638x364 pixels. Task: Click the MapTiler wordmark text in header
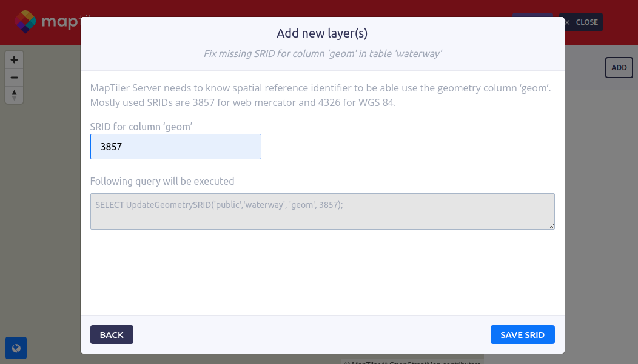pyautogui.click(x=61, y=22)
